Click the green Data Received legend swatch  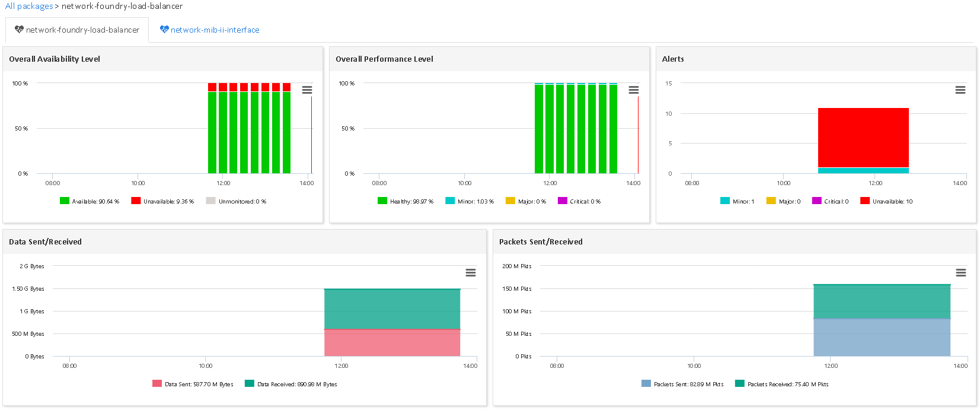250,384
